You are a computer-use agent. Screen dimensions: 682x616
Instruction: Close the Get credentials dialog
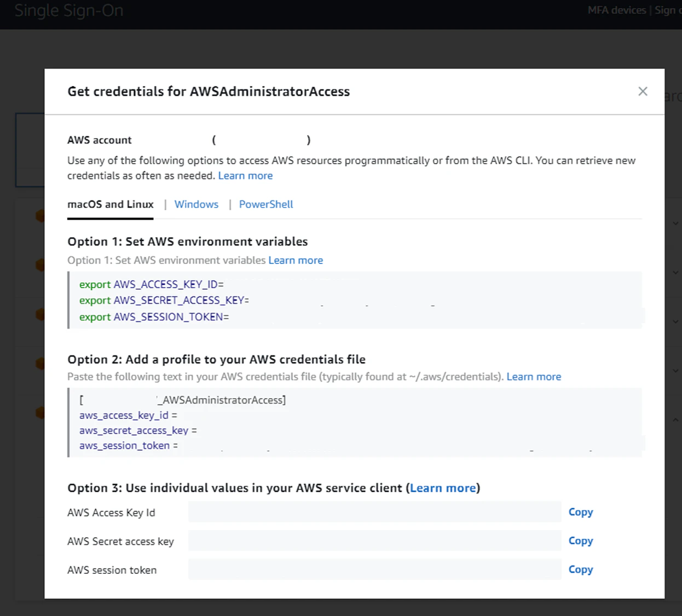tap(643, 91)
